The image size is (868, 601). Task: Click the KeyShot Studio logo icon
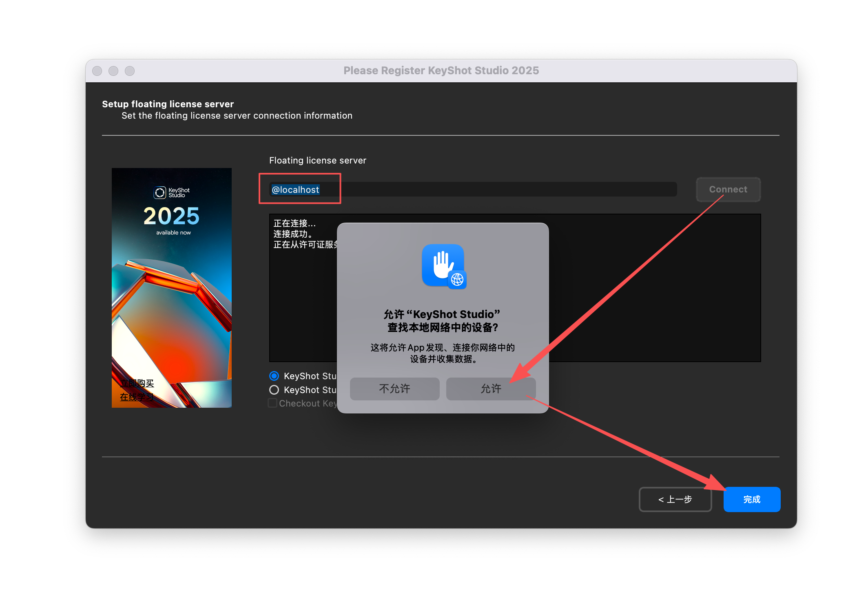click(x=159, y=192)
